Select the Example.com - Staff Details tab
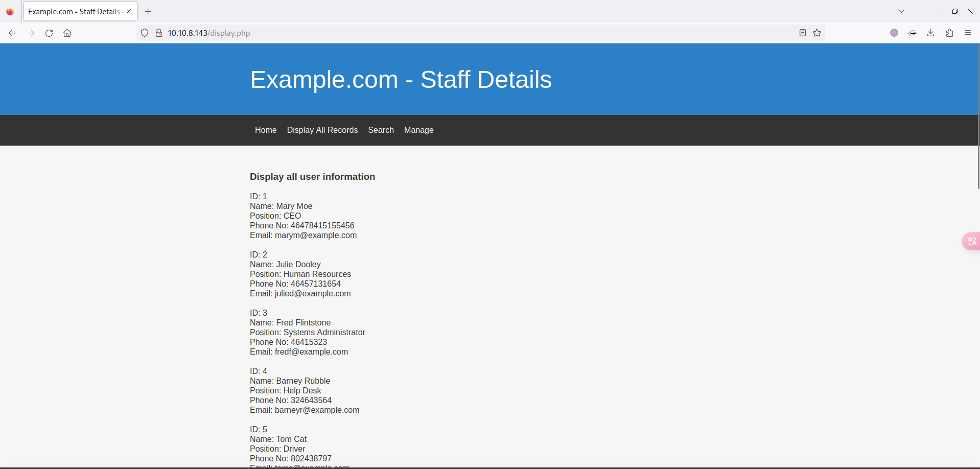The width and height of the screenshot is (980, 469). click(74, 12)
